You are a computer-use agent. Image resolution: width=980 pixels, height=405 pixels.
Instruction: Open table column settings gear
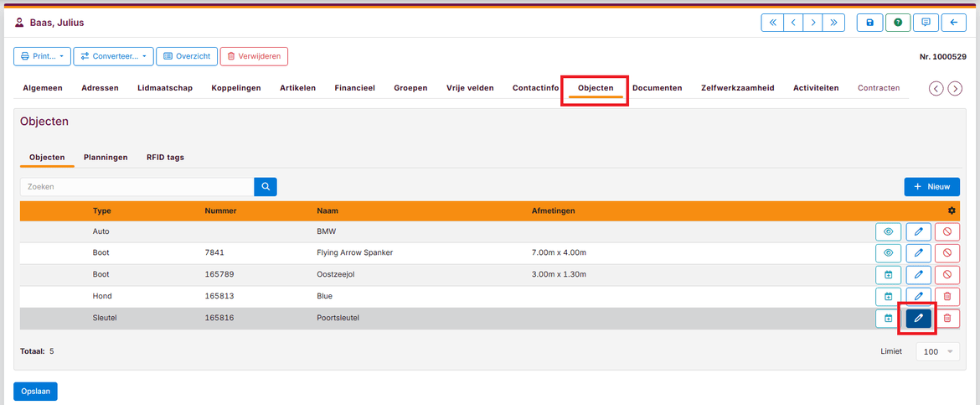tap(952, 210)
